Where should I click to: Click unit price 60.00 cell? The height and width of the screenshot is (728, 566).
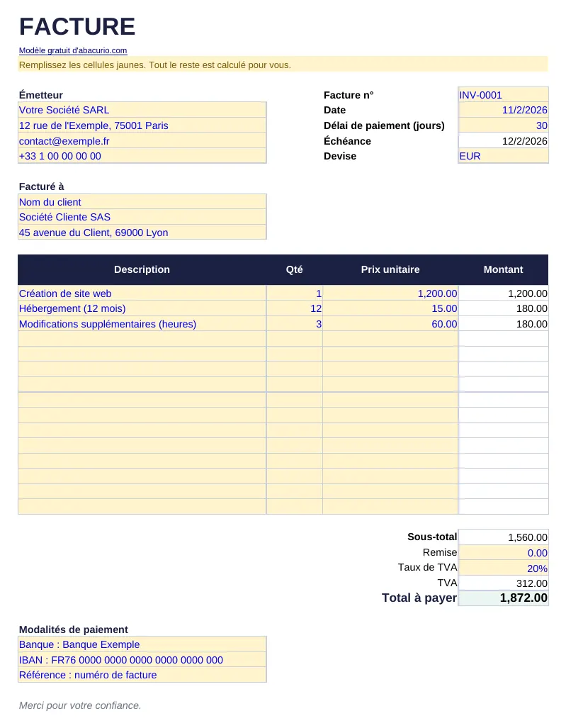click(x=390, y=324)
